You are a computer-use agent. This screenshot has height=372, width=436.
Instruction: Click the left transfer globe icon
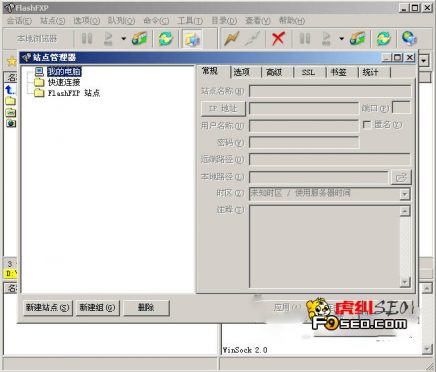[x=139, y=38]
